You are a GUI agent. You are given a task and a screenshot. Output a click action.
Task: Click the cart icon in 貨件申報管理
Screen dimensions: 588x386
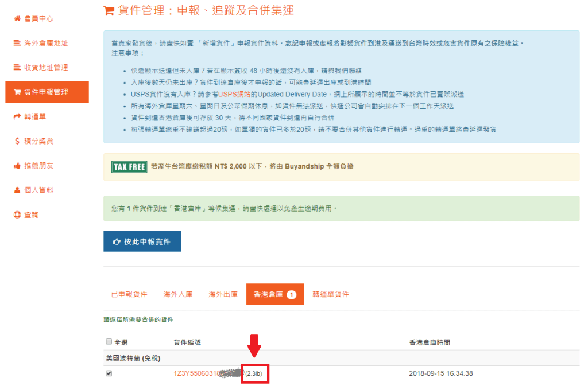click(x=17, y=92)
